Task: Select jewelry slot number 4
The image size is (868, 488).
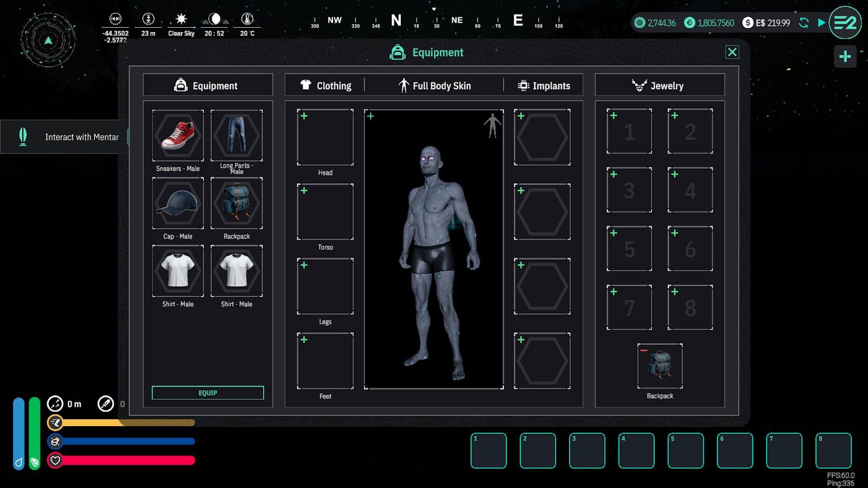Action: click(690, 190)
